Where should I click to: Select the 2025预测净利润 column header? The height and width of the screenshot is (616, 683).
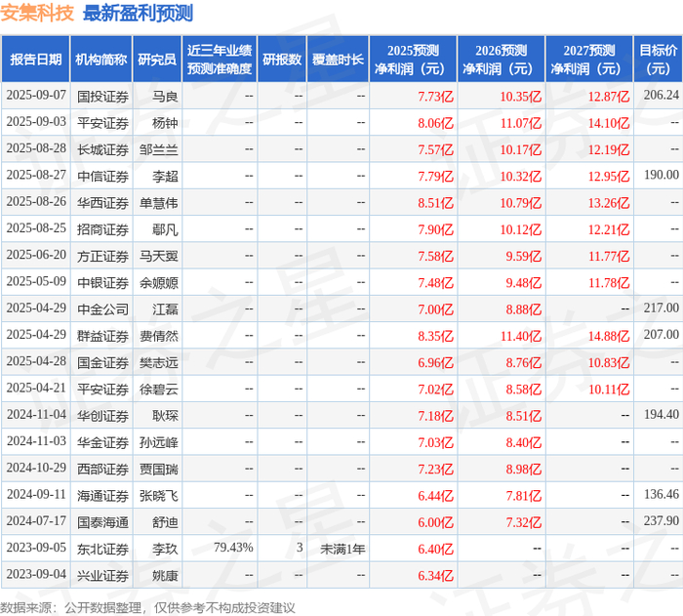[x=413, y=60]
